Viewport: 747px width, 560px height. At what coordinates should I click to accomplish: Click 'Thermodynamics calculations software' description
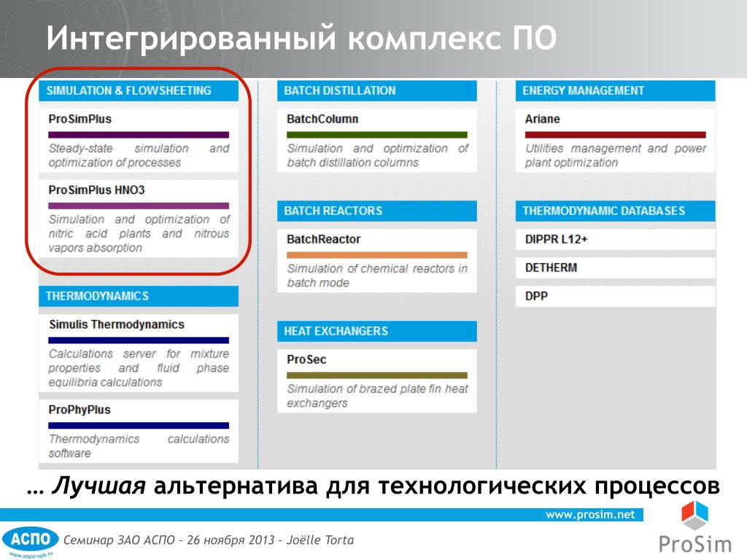(x=139, y=446)
